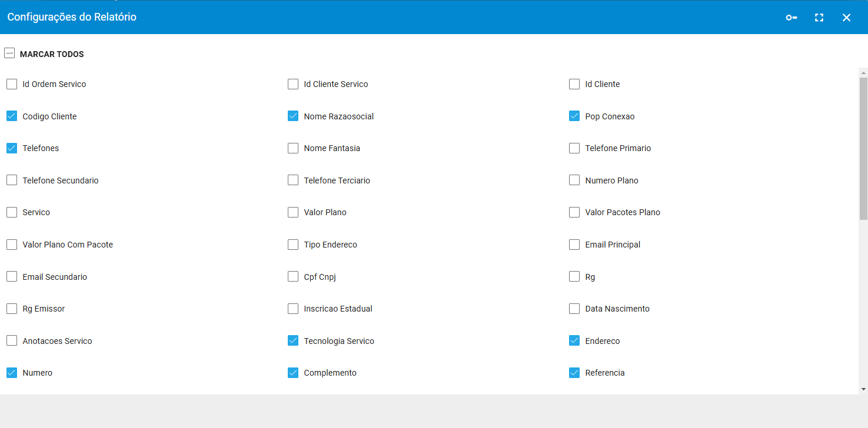Toggle fullscreen mode of report settings
Viewport: 868px width, 428px height.
(x=819, y=18)
